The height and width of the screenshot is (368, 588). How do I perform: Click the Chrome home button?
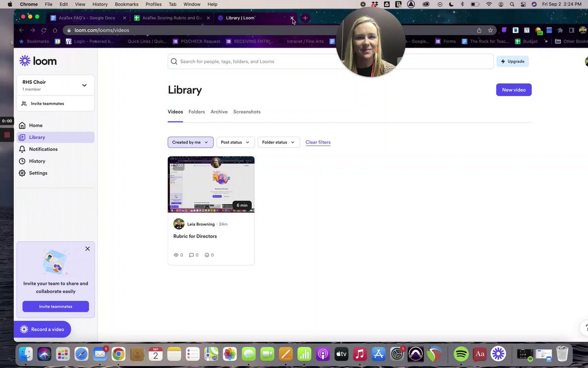(x=55, y=30)
